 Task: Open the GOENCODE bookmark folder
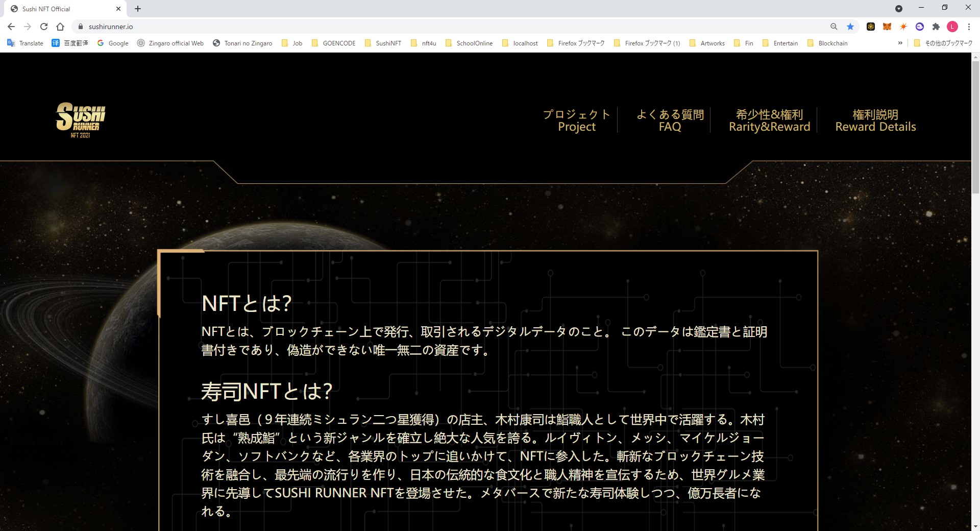334,43
